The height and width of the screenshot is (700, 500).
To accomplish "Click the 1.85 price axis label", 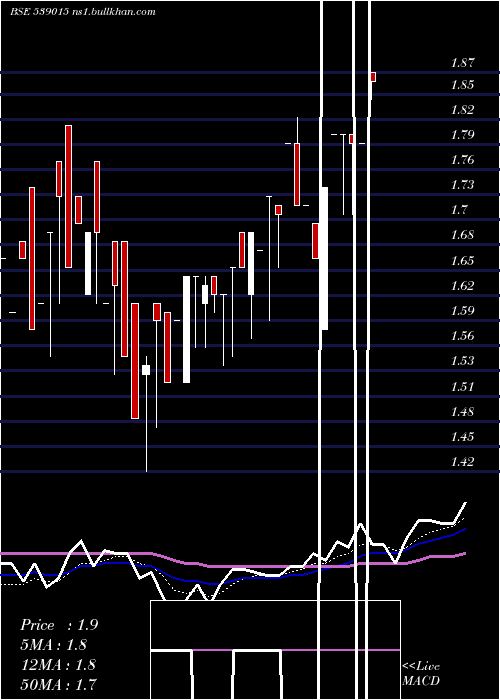I will (x=462, y=85).
